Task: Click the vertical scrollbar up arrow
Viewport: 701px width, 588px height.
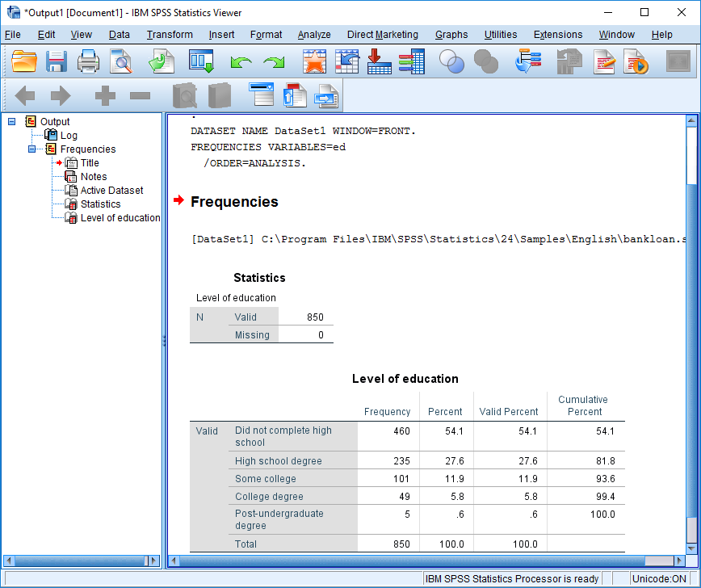Action: [691, 120]
